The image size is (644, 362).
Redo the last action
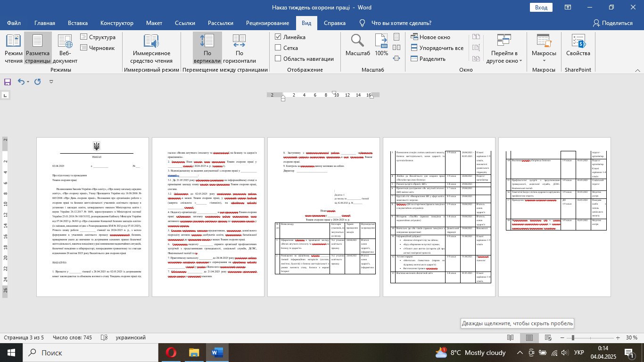click(38, 82)
